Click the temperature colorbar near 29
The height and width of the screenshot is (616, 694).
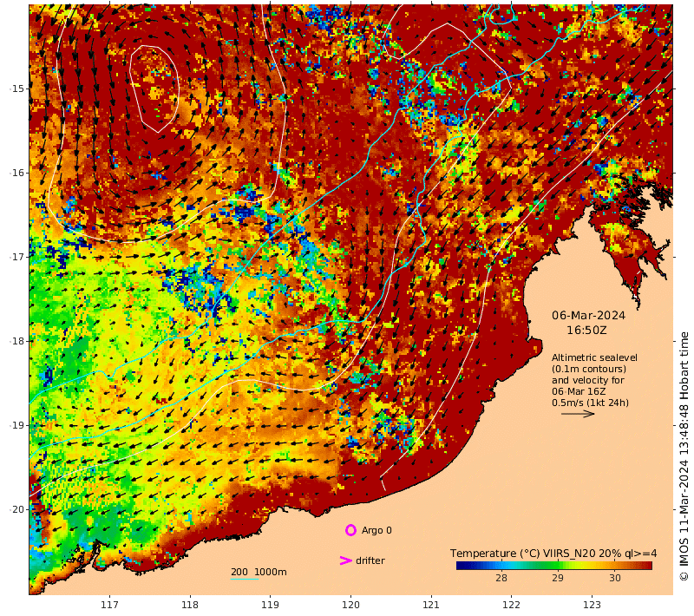558,565
